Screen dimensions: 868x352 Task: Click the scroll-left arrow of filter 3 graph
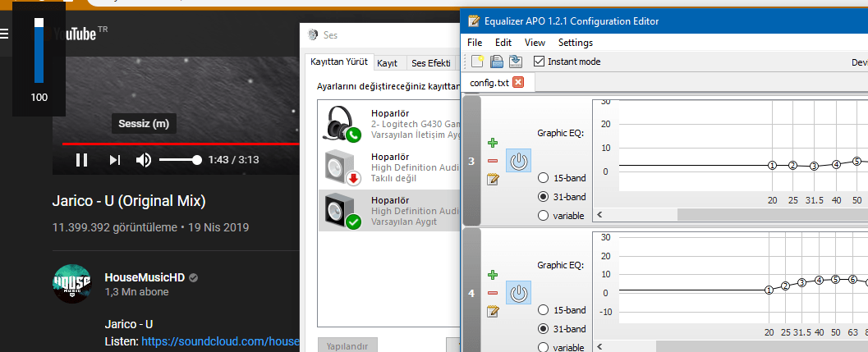tap(599, 214)
